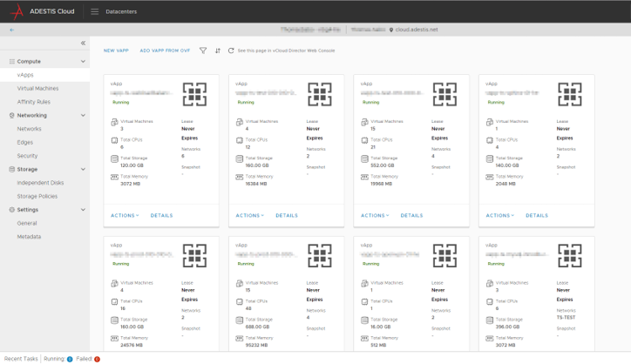
Task: Click the back arrow below the header
Action: pos(11,30)
